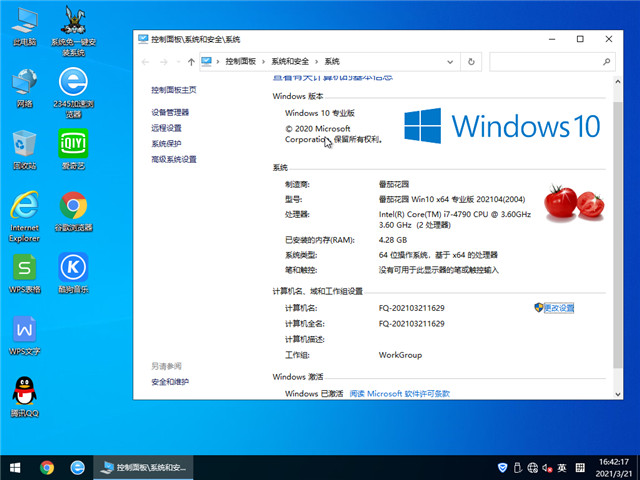
Task: Select the 4.28 GB RAM value
Action: [393, 240]
